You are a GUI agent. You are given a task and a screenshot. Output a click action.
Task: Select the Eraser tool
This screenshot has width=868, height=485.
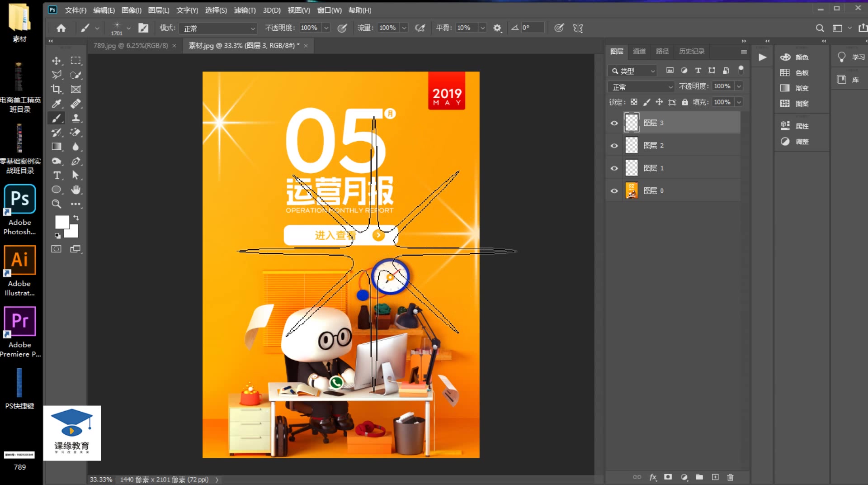[x=75, y=133]
